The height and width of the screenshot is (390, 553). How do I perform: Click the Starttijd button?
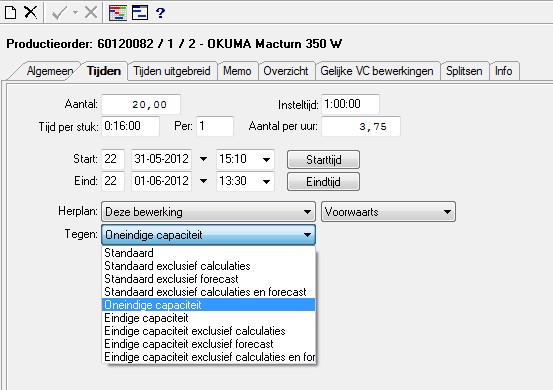323,160
